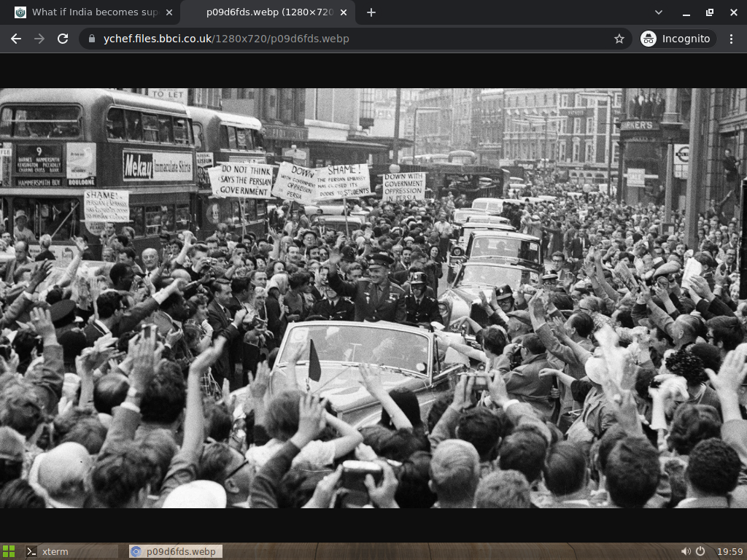Close the 'What if India becomes' tab
The width and height of the screenshot is (747, 560).
click(169, 12)
